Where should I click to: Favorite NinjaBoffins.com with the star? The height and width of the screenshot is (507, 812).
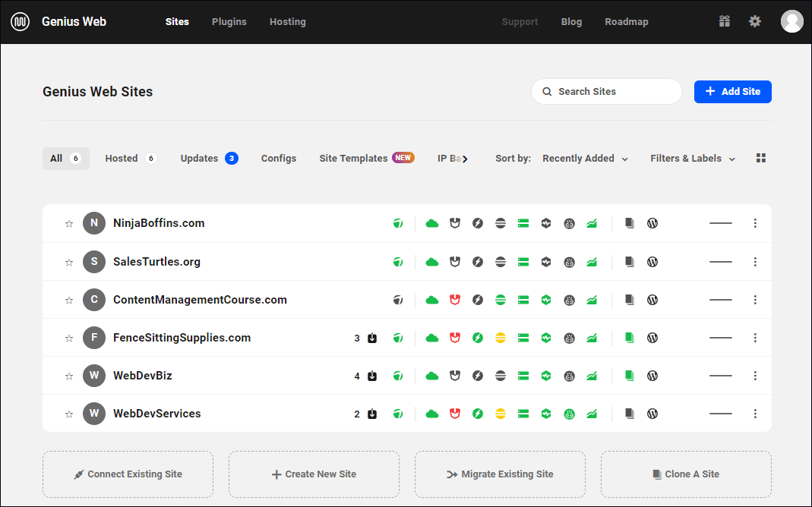pyautogui.click(x=69, y=223)
